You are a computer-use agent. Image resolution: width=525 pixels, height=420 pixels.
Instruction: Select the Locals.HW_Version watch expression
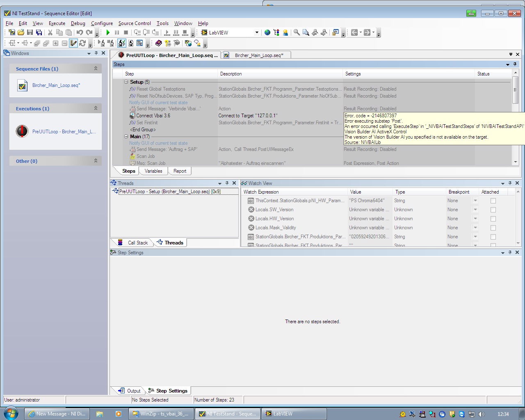point(274,219)
